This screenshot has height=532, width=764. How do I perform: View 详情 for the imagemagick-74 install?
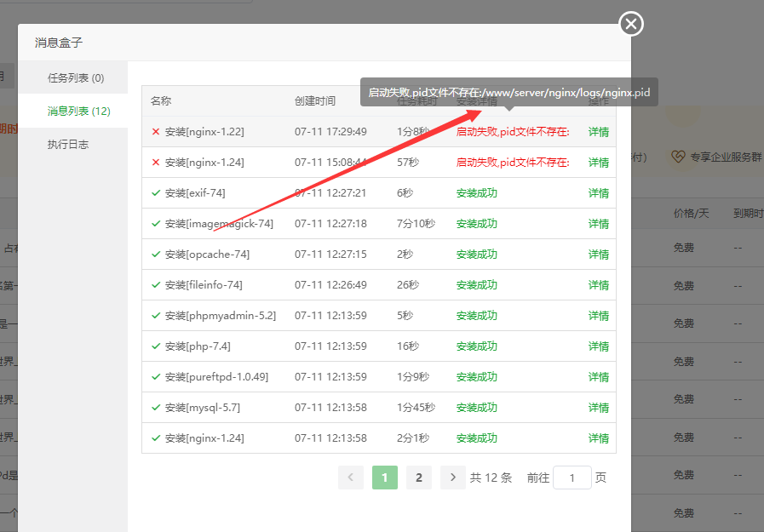click(598, 224)
